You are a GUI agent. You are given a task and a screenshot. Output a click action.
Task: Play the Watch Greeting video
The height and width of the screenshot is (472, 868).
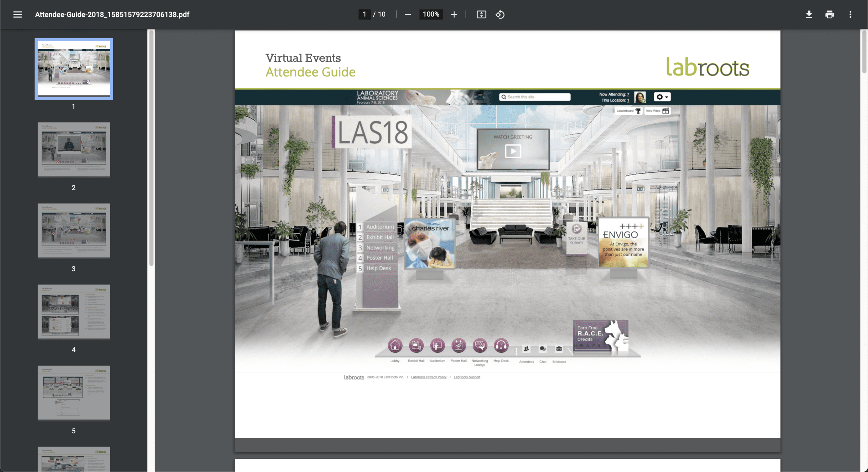click(x=513, y=151)
